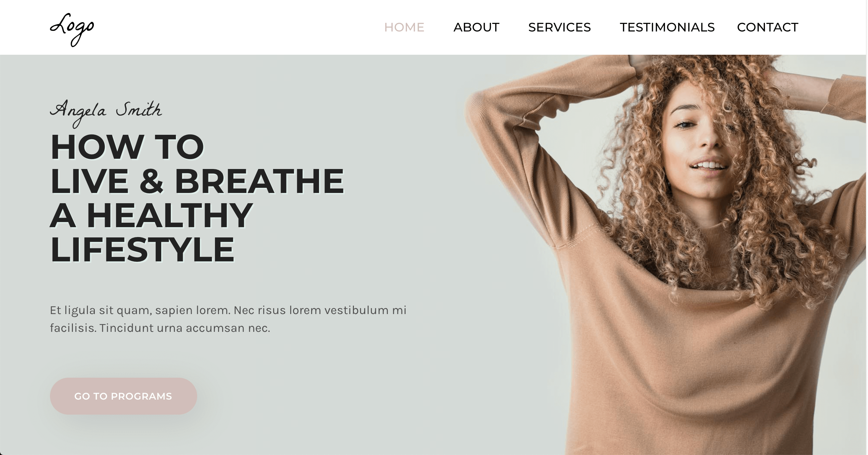
Task: Open the CONTACT page link
Action: click(x=767, y=27)
